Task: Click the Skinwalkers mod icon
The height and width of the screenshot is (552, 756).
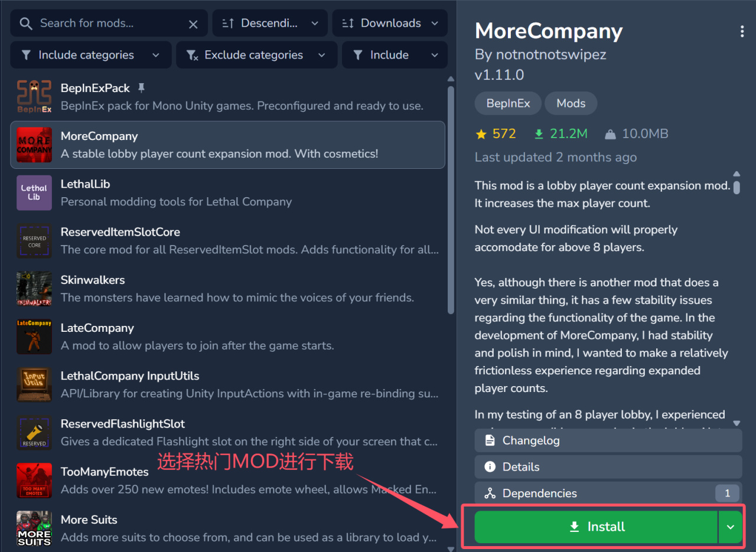Action: click(x=34, y=289)
